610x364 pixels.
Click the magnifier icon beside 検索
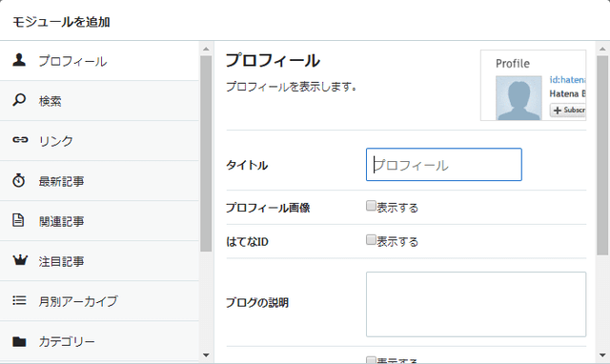[x=19, y=100]
